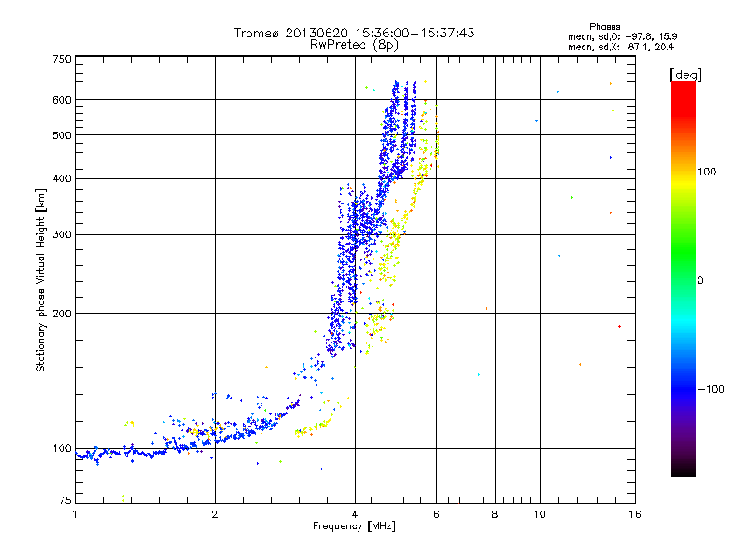
Task: Click the 'Phases' label at top right
Action: 604,27
